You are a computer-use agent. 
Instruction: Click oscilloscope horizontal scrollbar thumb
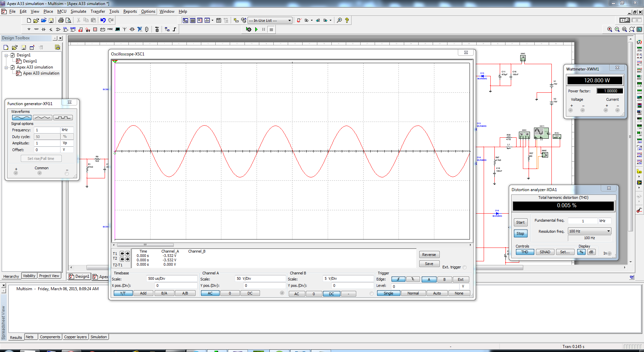(145, 245)
